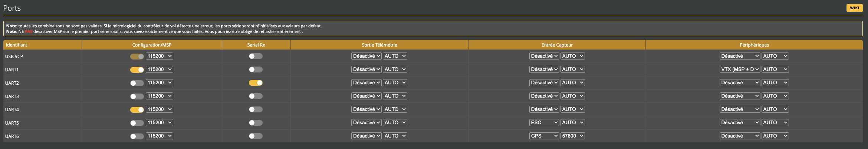Open UART5 ESC sensor input dropdown

[x=544, y=122]
